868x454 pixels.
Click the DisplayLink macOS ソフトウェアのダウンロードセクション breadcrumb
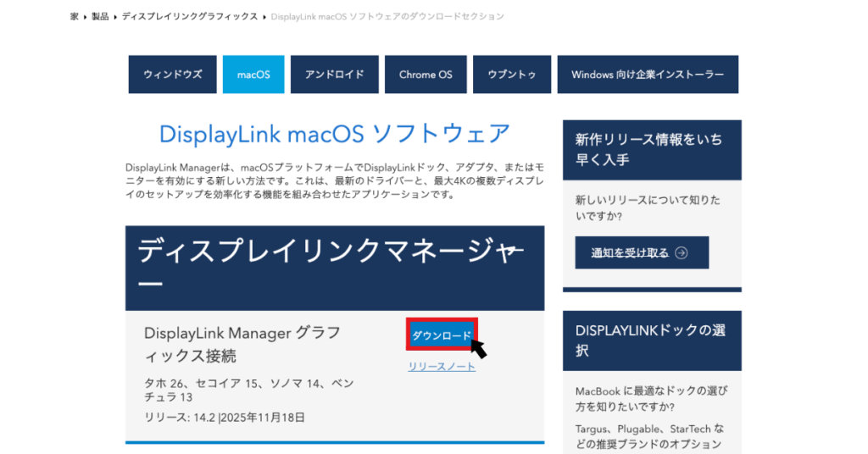click(387, 17)
